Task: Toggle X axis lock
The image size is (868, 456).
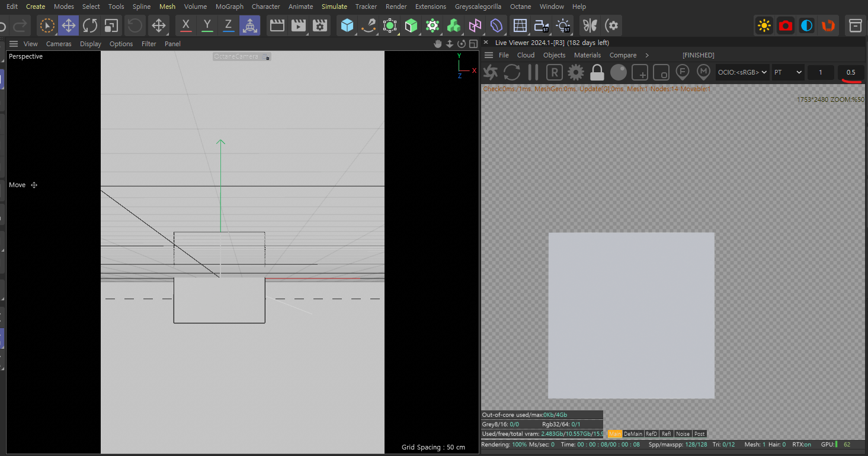Action: click(186, 25)
